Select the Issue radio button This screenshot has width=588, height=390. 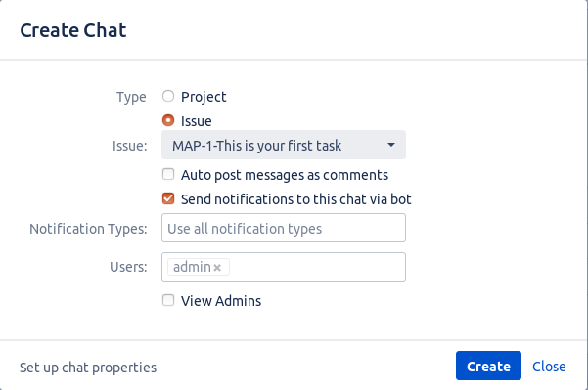coord(168,120)
